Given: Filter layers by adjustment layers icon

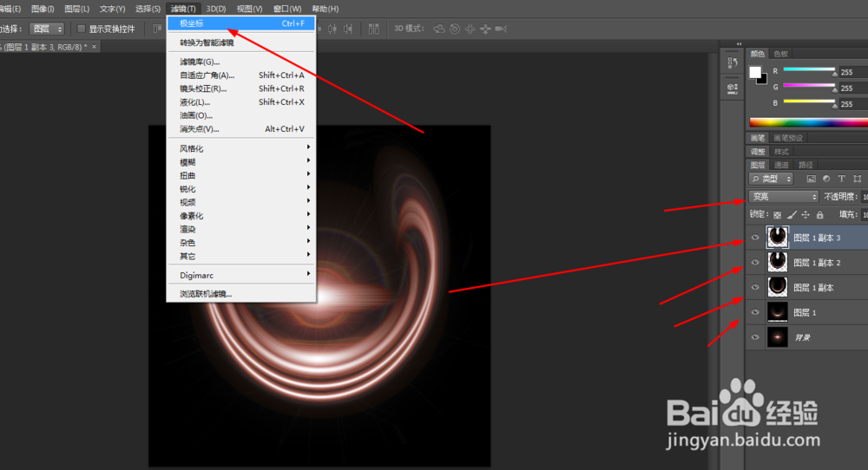Looking at the screenshot, I should click(x=826, y=179).
